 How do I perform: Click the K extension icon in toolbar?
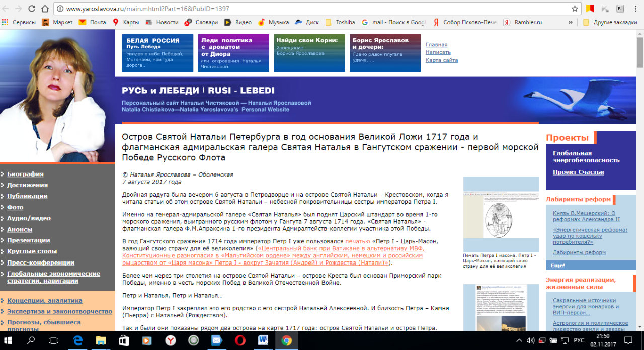tap(620, 9)
